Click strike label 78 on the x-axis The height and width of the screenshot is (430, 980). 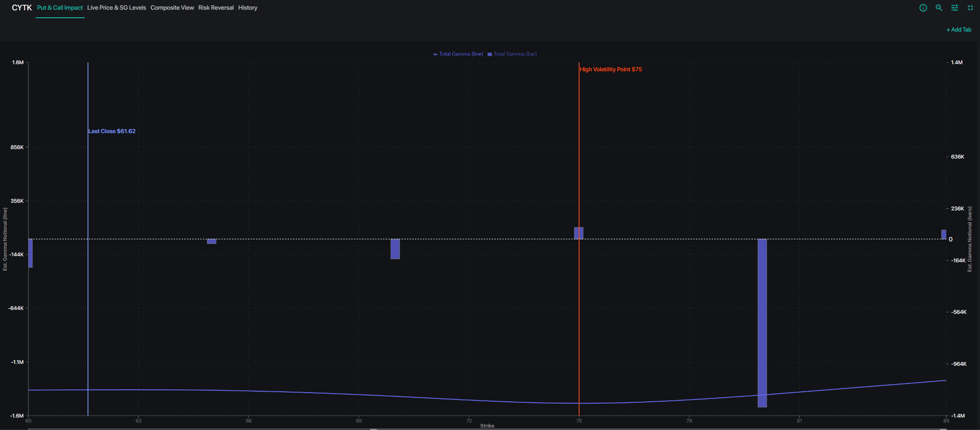click(689, 421)
